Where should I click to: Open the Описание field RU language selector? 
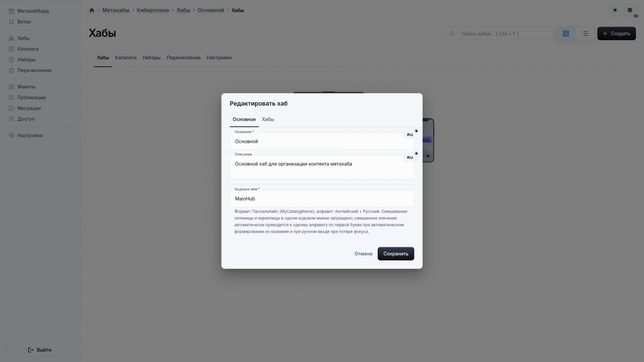pyautogui.click(x=410, y=158)
